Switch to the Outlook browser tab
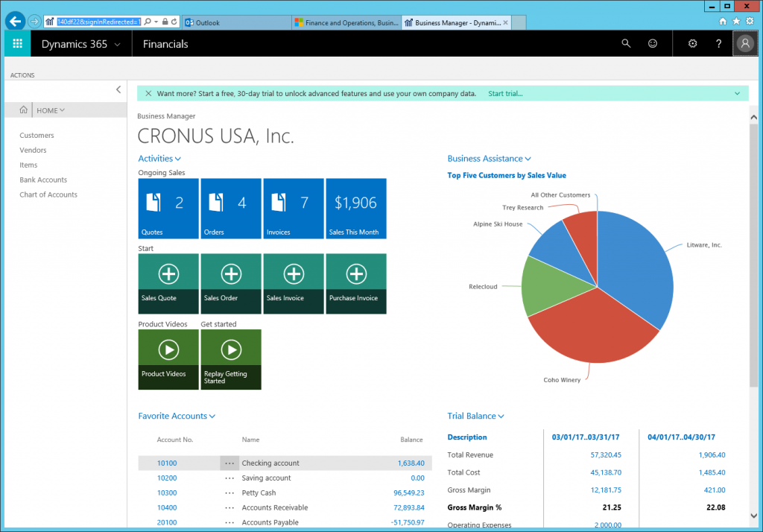763x532 pixels. coord(237,22)
